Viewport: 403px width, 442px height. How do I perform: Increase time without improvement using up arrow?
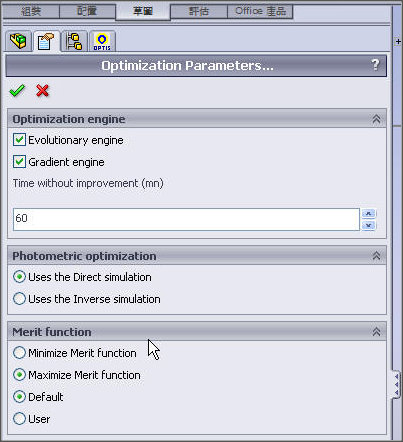[x=368, y=213]
